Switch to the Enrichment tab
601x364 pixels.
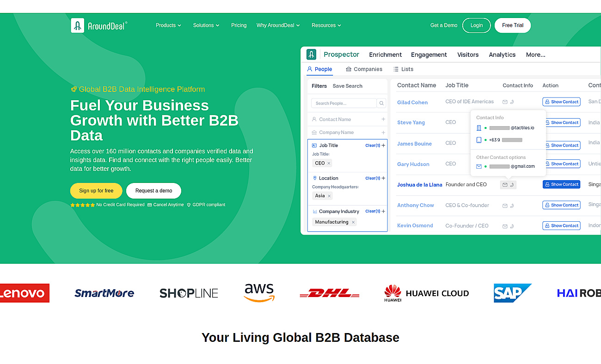pyautogui.click(x=386, y=55)
